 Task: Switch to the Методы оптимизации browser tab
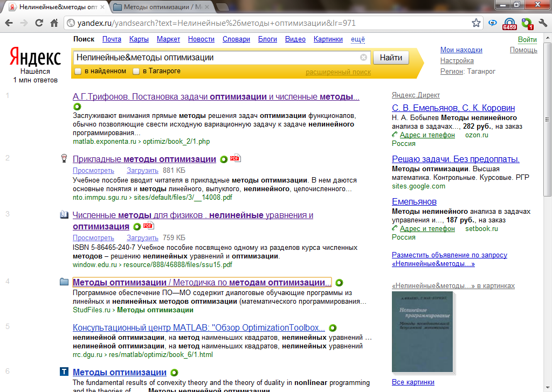coord(162,6)
